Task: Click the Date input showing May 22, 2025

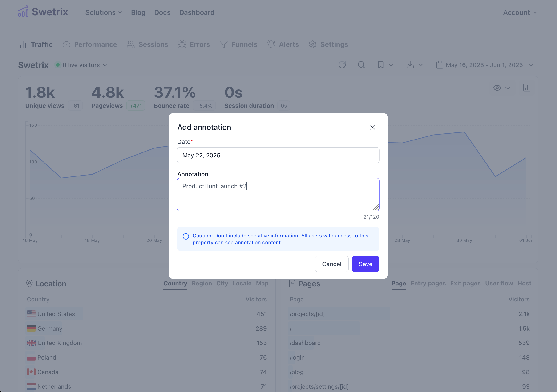Action: 278,155
